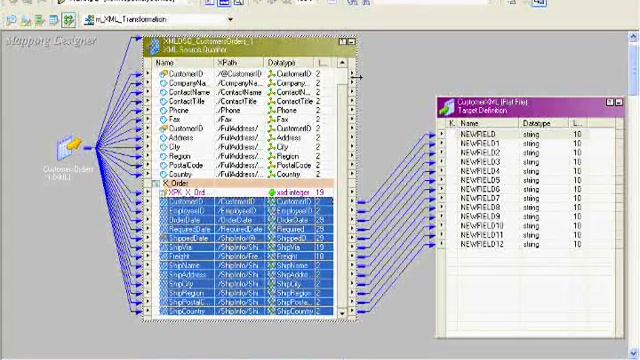Open the Transformation Developer tool
The height and width of the screenshot is (360, 640).
tap(40, 20)
